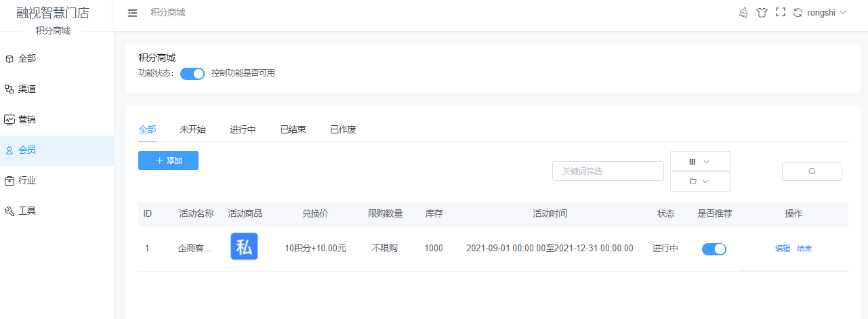The width and height of the screenshot is (868, 319).
Task: Open the folder export dropdown
Action: click(x=700, y=182)
